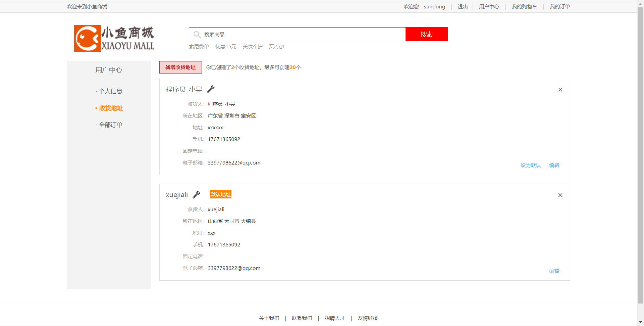644x326 pixels.
Task: Click phone 17671365092 in 程序员_小吴 address
Action: (224, 139)
